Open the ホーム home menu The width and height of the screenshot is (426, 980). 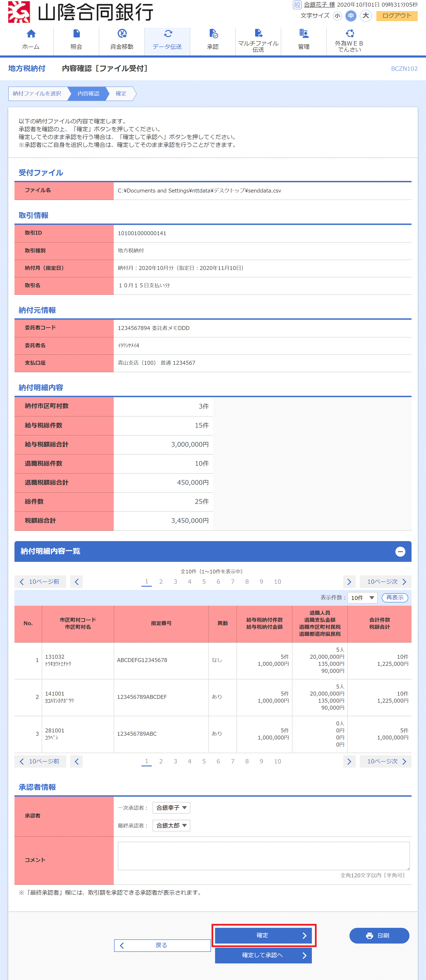point(31,41)
